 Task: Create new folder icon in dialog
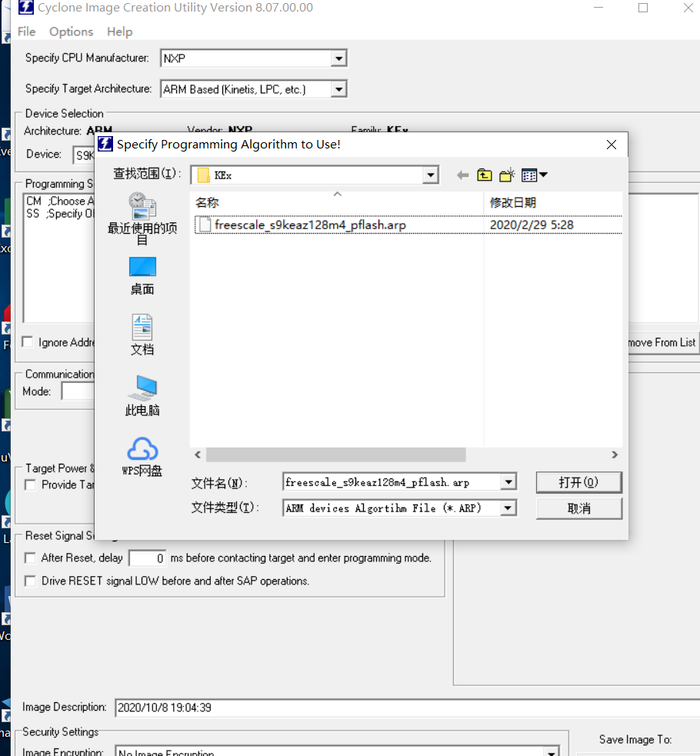click(507, 175)
